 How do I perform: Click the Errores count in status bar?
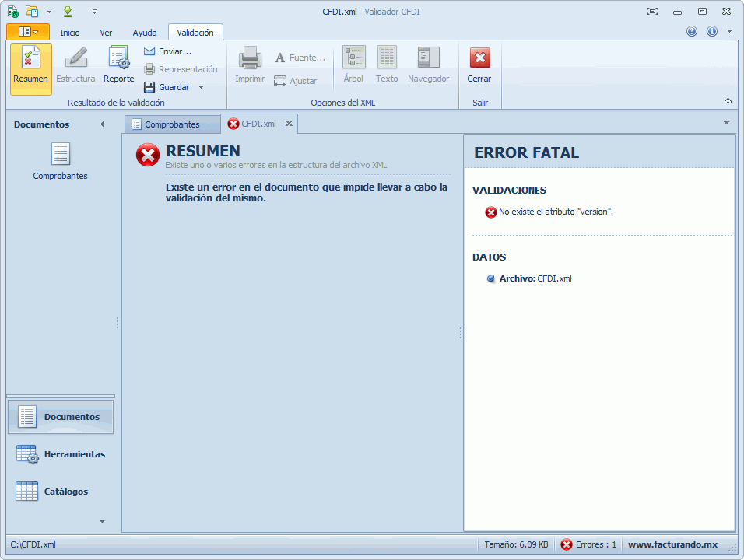(x=589, y=544)
